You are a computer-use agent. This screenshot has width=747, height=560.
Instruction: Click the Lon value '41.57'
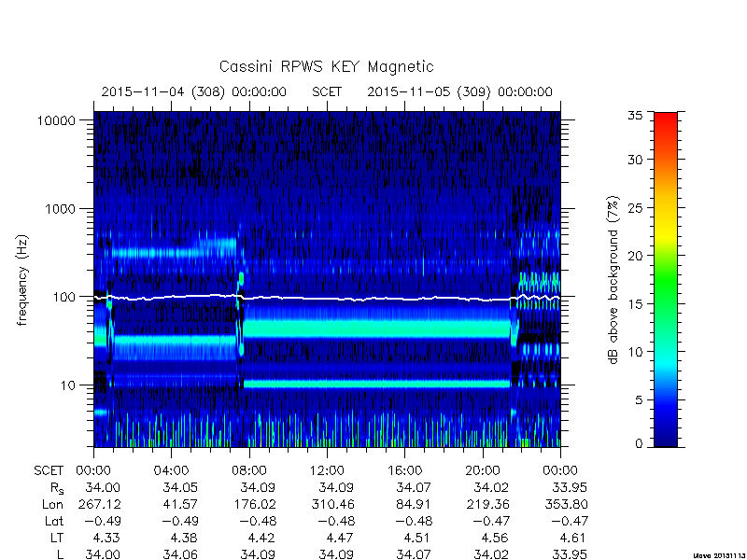click(x=181, y=504)
